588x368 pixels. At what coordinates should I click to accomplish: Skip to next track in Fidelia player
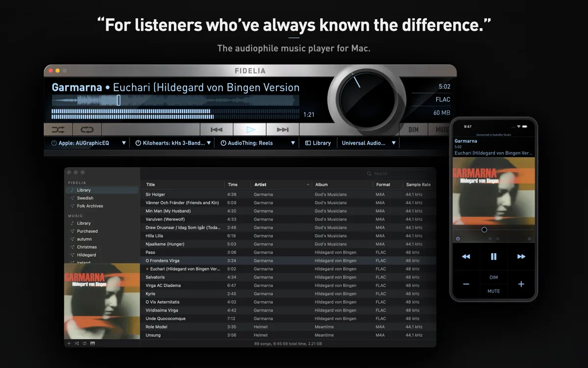point(283,130)
